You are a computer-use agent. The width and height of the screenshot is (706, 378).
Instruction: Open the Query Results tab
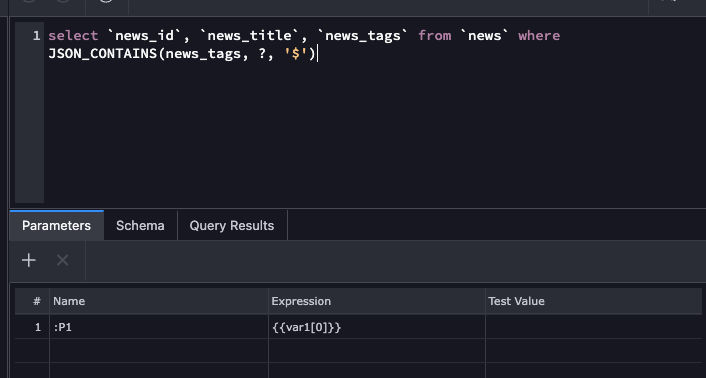(x=232, y=225)
